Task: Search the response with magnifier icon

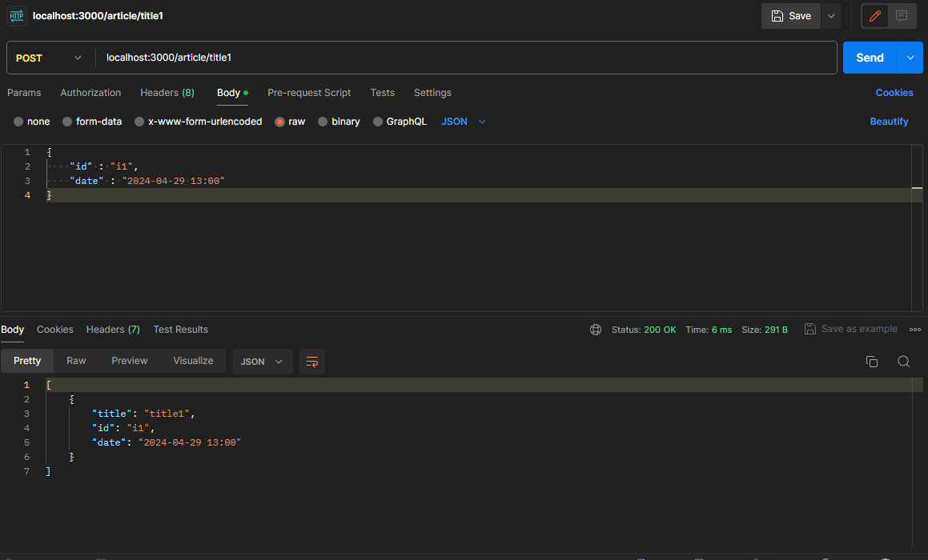Action: click(904, 362)
